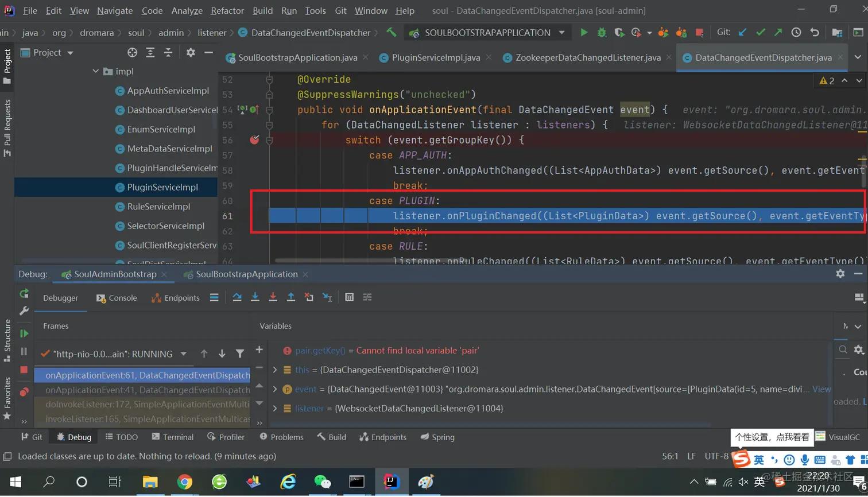Open the Analyze menu
The image size is (868, 497).
coord(187,10)
